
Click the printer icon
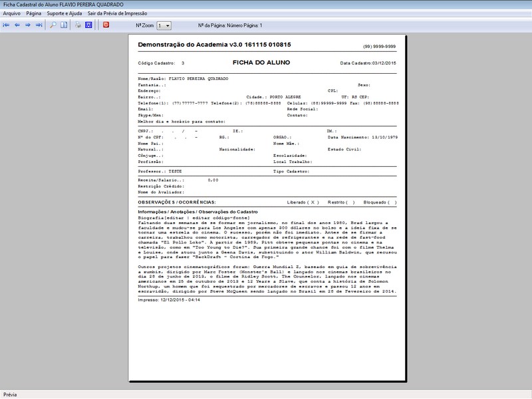pyautogui.click(x=78, y=25)
